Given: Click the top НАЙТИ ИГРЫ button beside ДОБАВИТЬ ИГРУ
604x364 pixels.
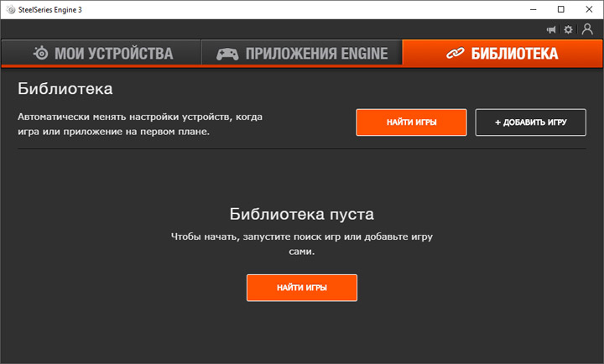Looking at the screenshot, I should 411,122.
